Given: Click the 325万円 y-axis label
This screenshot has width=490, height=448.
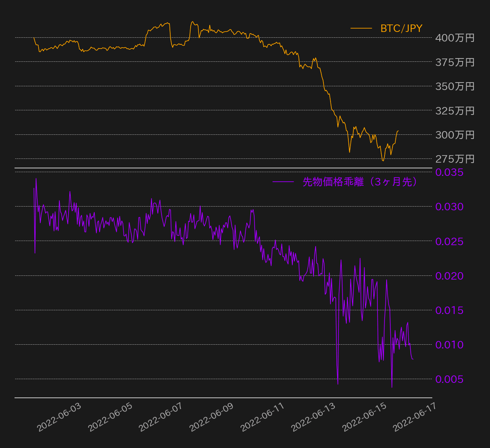Looking at the screenshot, I should (455, 111).
